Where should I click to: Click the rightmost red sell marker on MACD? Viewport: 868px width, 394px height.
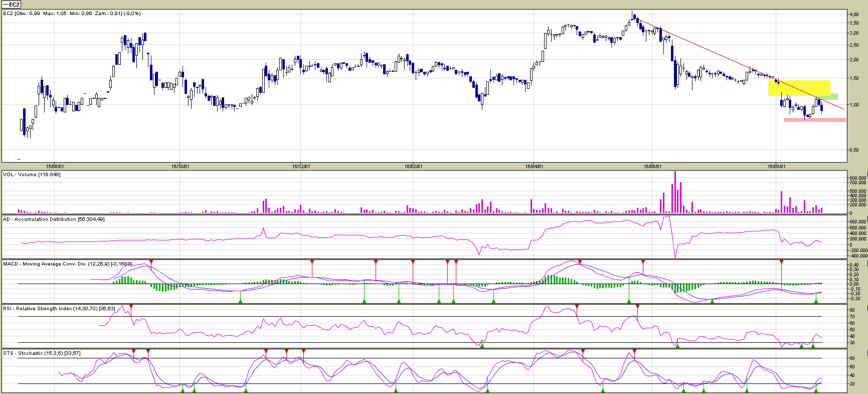781,262
